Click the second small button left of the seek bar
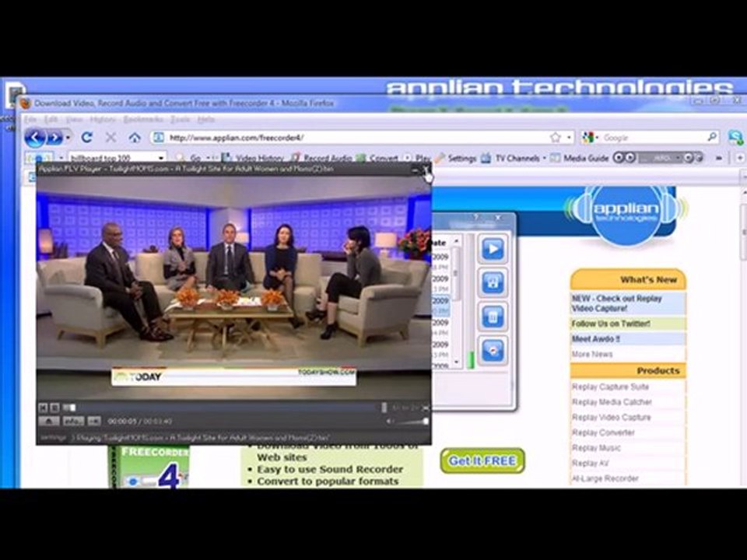The width and height of the screenshot is (747, 560). click(54, 408)
